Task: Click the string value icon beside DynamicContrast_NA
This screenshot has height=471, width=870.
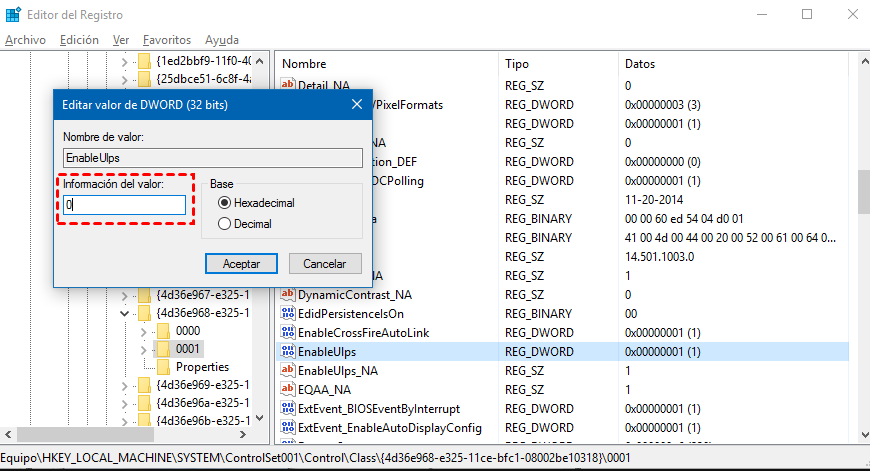Action: pos(288,295)
